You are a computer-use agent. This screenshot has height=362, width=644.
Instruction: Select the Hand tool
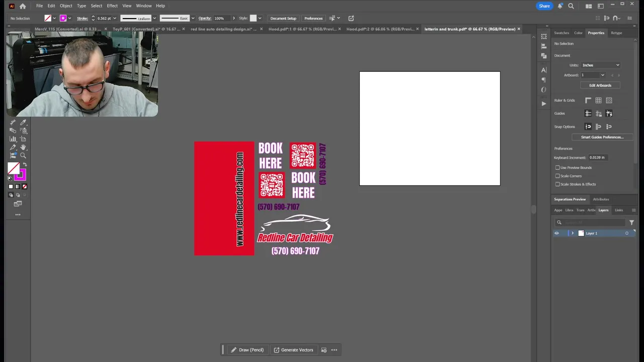click(23, 147)
